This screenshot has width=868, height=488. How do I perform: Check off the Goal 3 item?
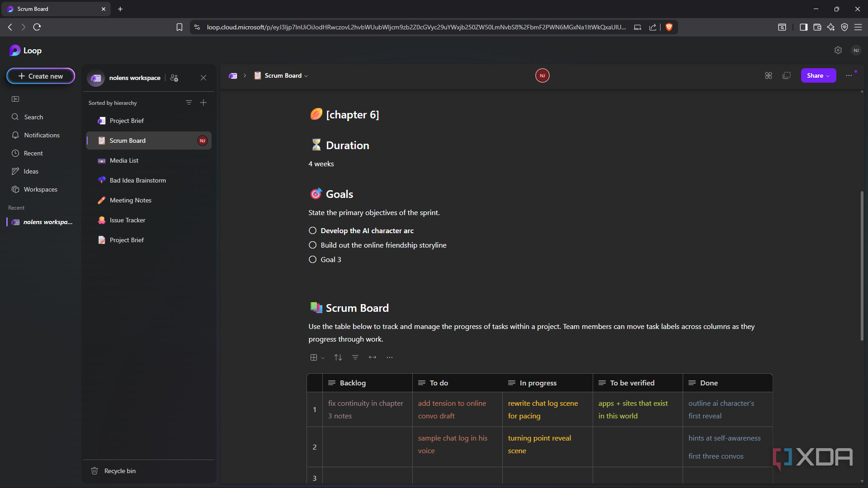[312, 259]
